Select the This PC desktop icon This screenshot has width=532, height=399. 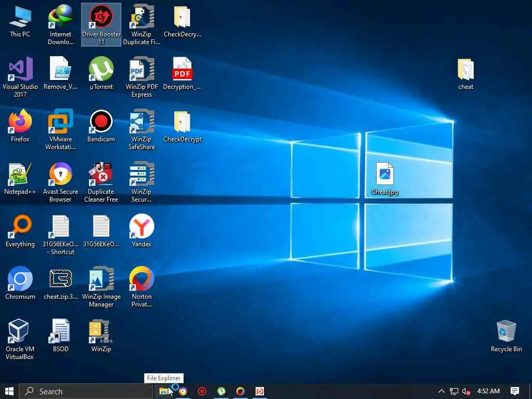tap(20, 22)
